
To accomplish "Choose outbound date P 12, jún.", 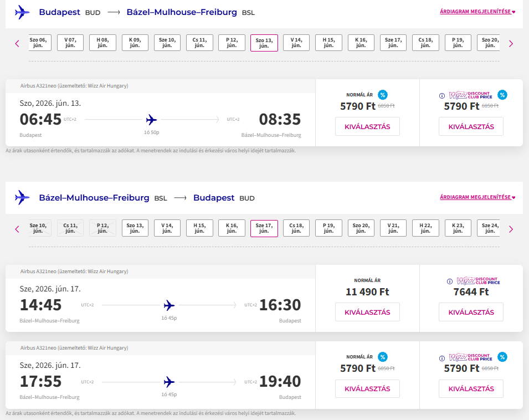I will coord(232,43).
